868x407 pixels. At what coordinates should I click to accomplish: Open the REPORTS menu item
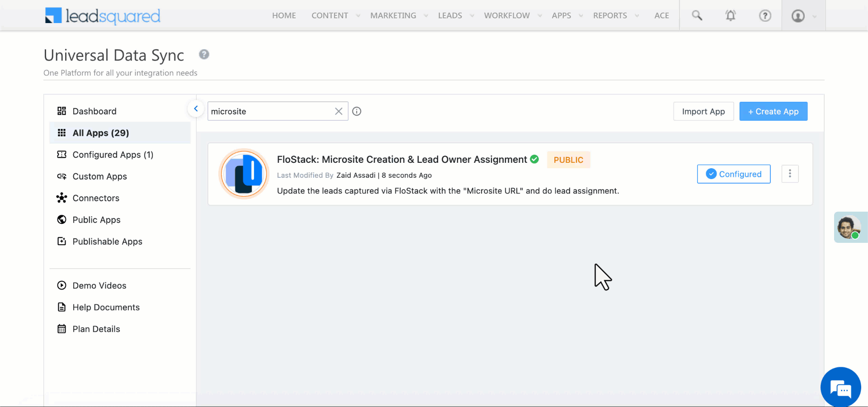click(610, 15)
